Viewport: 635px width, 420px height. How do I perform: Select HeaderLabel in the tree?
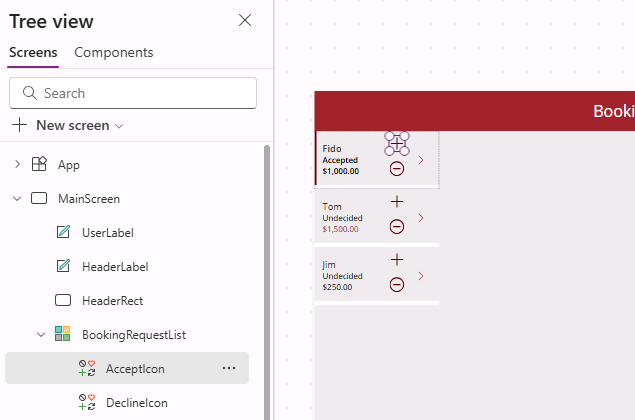[114, 266]
